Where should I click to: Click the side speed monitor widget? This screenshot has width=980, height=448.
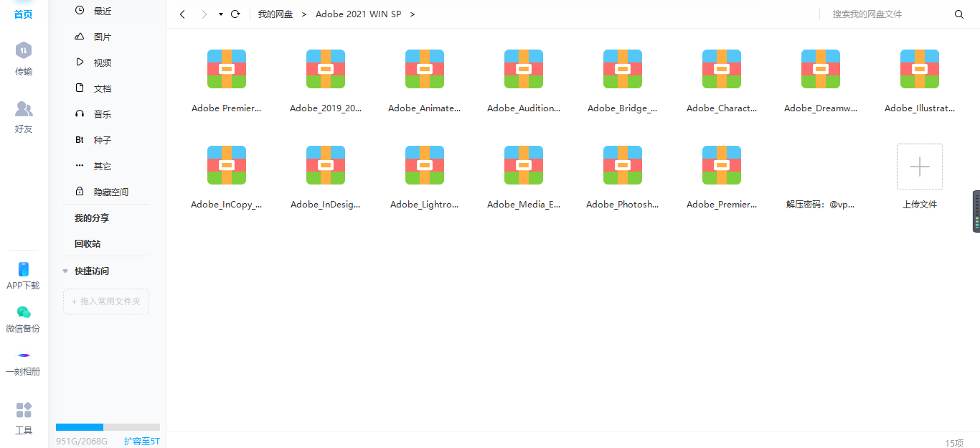coord(976,211)
